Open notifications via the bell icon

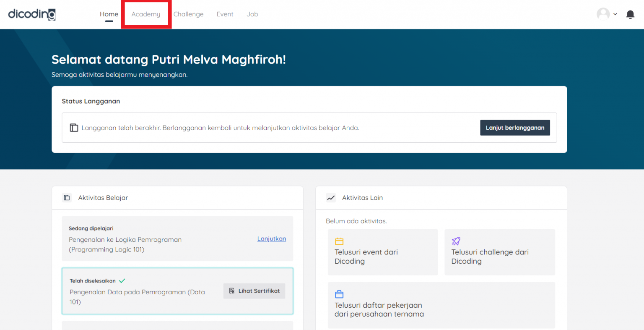pyautogui.click(x=630, y=14)
